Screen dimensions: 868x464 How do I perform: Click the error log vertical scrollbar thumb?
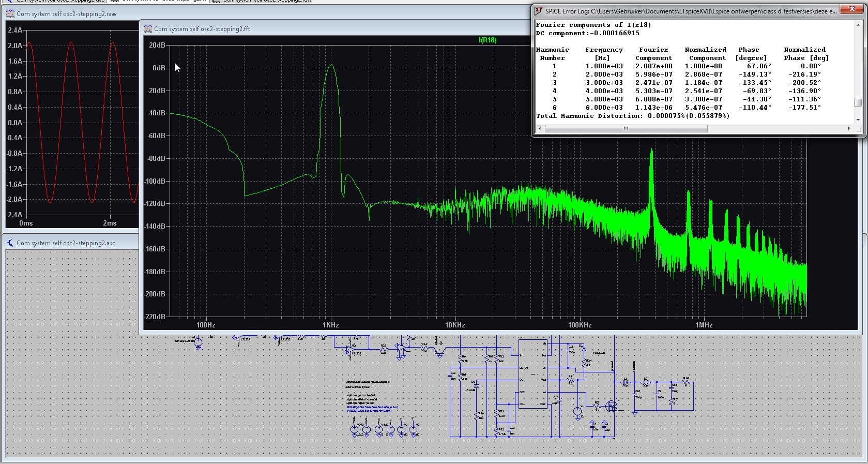[858, 102]
